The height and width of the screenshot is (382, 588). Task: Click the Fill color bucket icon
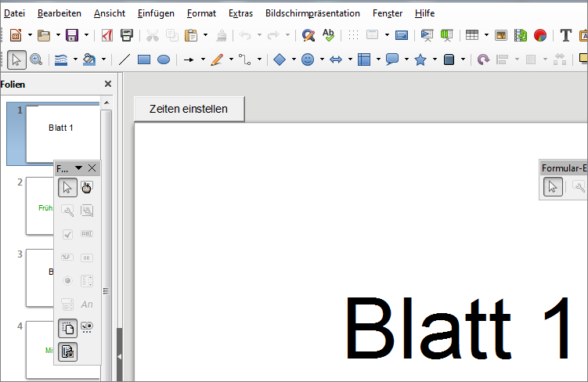pos(89,59)
